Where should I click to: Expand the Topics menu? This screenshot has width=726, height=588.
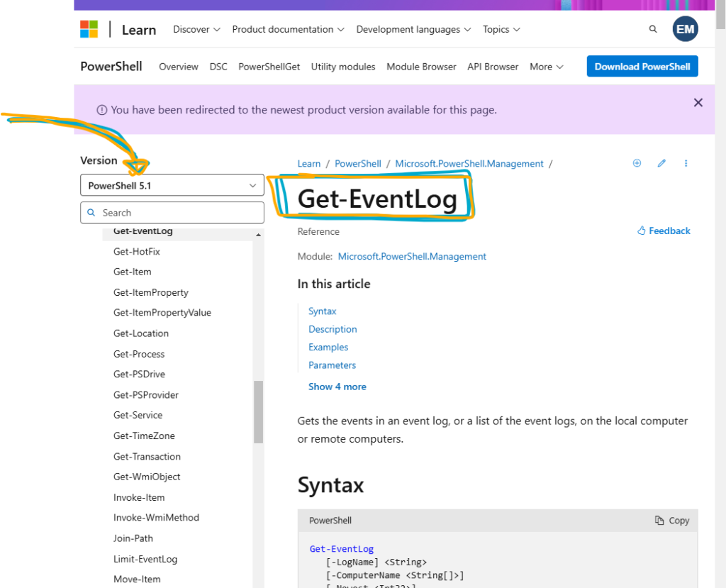(501, 29)
